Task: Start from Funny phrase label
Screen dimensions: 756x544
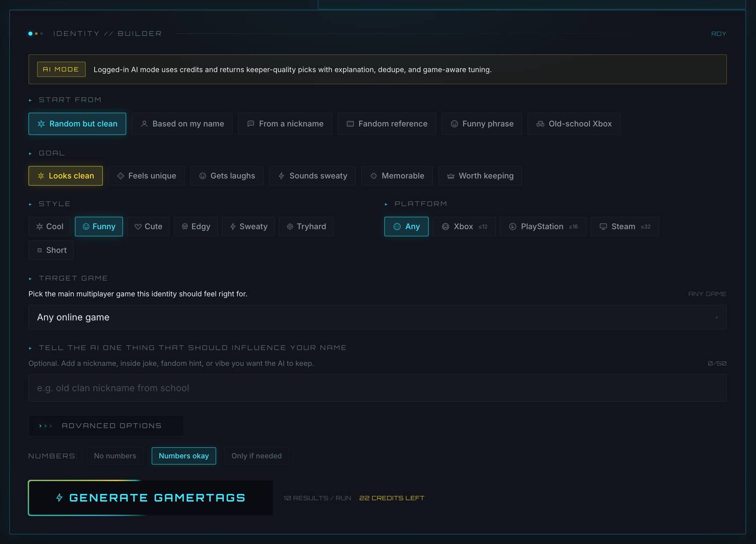Action: (x=488, y=124)
